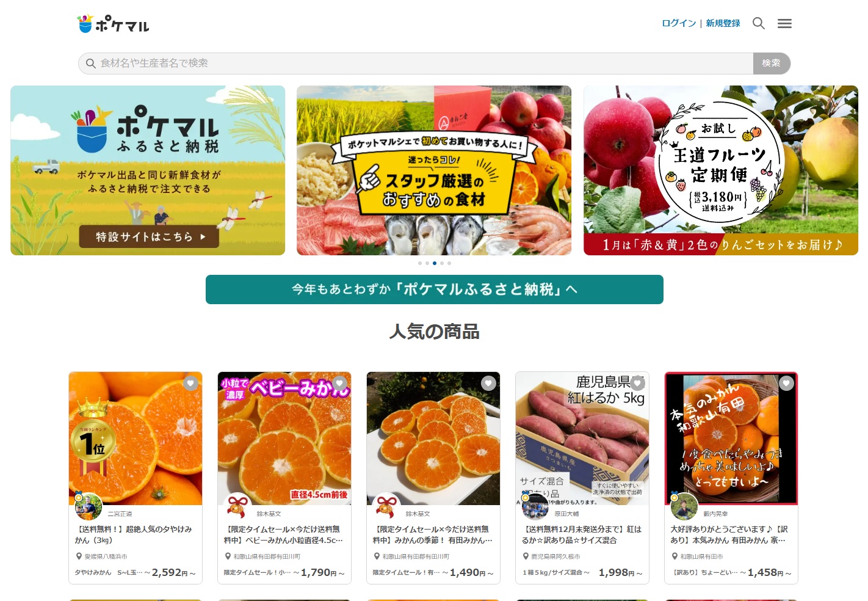
Task: Click the Pokemaru logo at top left
Action: 113,24
